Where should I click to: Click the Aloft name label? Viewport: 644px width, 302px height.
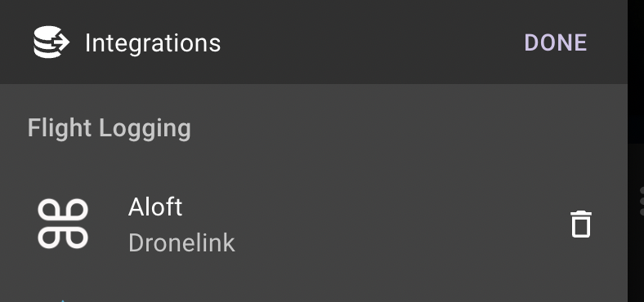pyautogui.click(x=155, y=207)
